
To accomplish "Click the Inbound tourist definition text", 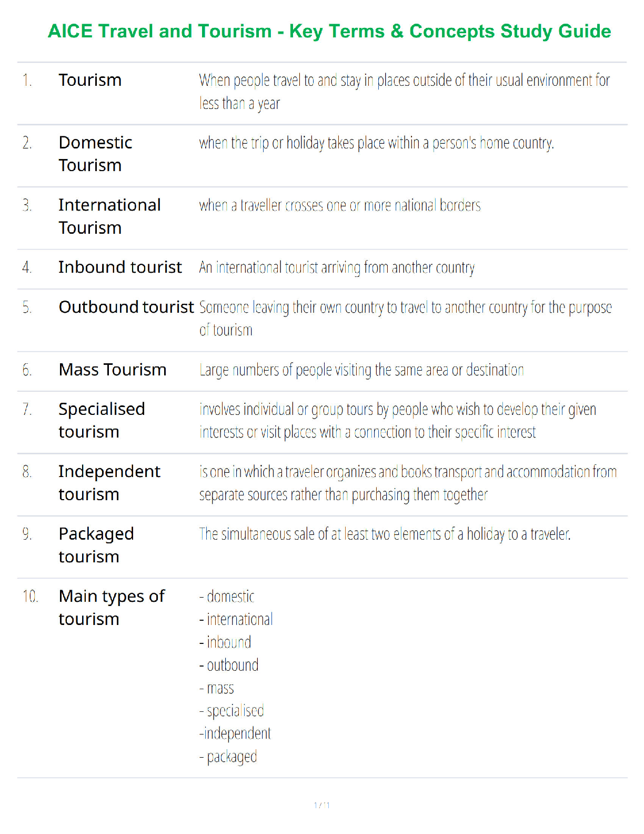I will (337, 267).
